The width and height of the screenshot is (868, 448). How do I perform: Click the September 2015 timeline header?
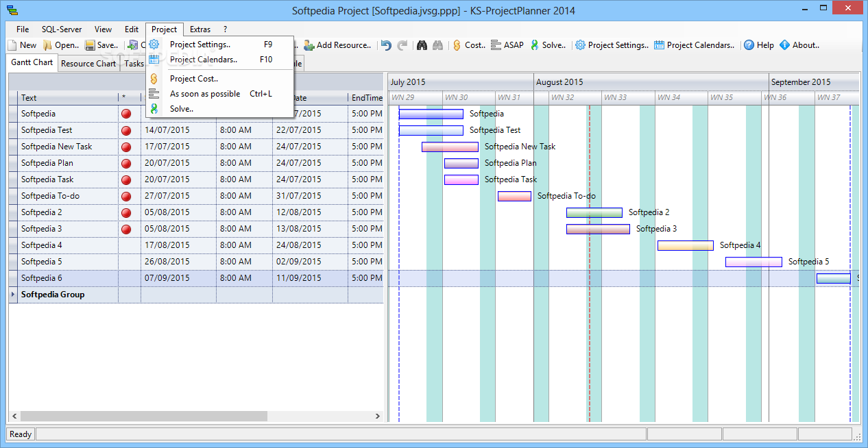(x=814, y=82)
